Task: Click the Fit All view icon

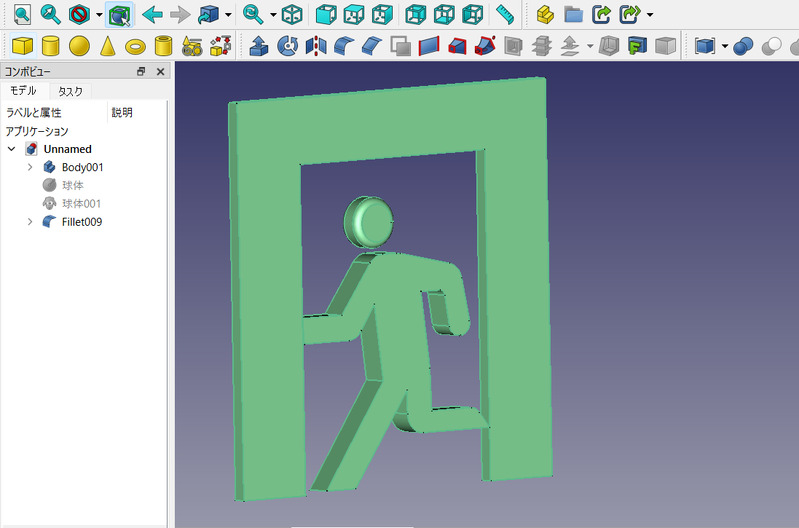Action: pyautogui.click(x=22, y=14)
